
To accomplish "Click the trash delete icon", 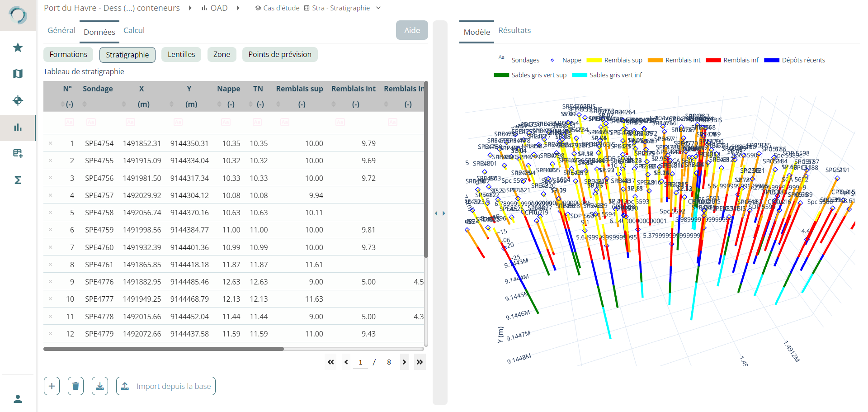I will 75,386.
